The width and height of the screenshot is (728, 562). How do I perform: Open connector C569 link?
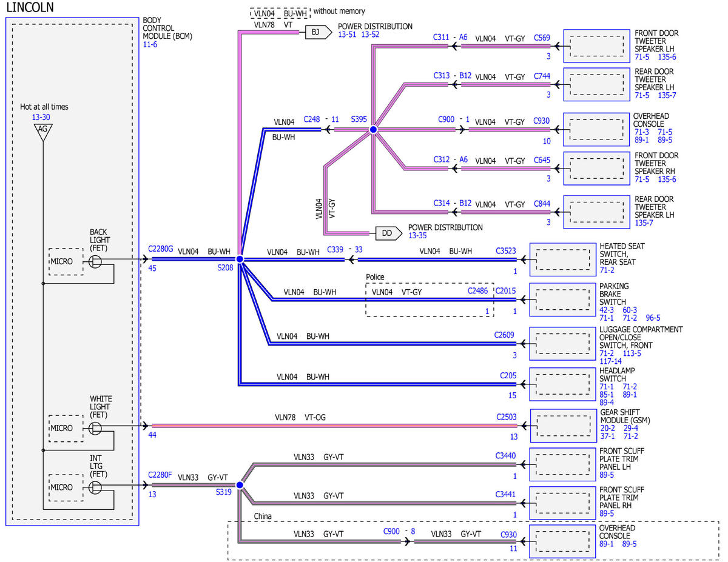(542, 37)
